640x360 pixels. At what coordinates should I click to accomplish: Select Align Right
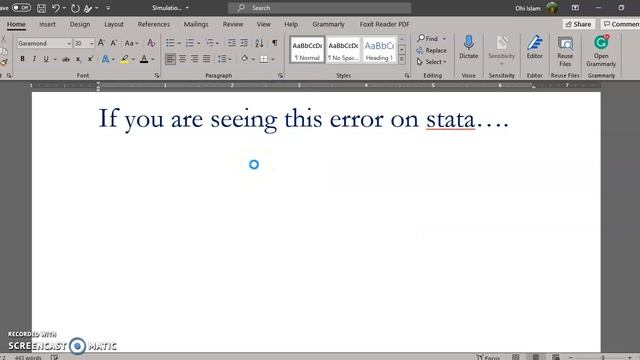[195, 59]
